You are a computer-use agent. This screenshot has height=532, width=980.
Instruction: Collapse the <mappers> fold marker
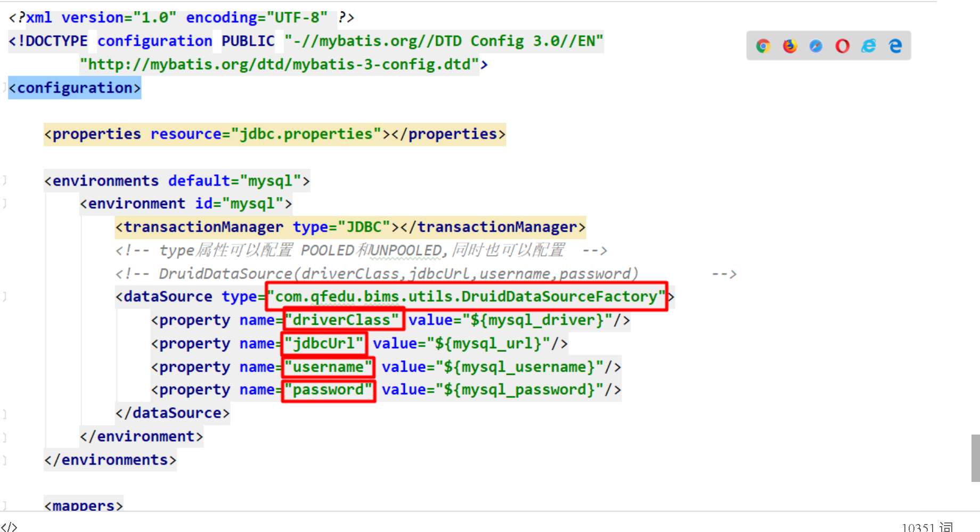coord(4,505)
